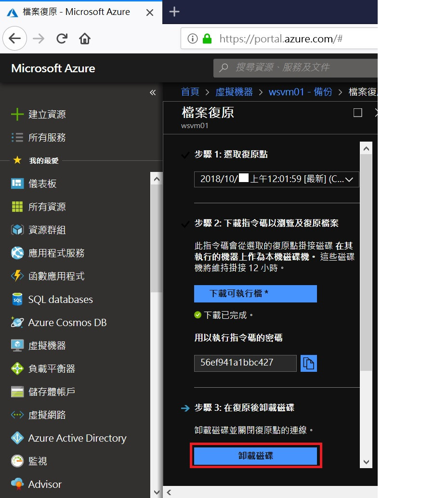Click the 卸載磁碟 button
Screen dimensions: 448x498
(x=255, y=456)
